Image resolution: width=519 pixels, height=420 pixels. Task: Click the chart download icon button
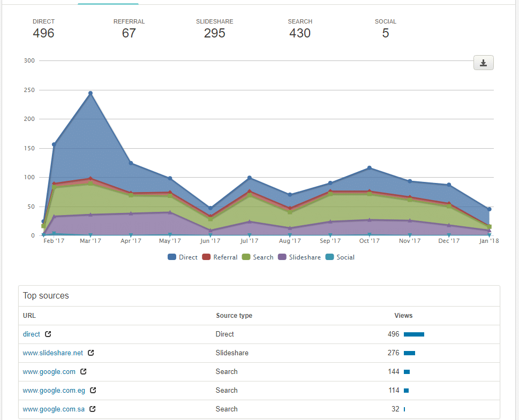(x=483, y=63)
